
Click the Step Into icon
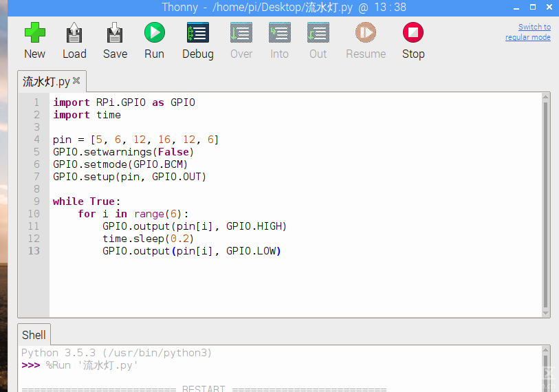(x=279, y=33)
